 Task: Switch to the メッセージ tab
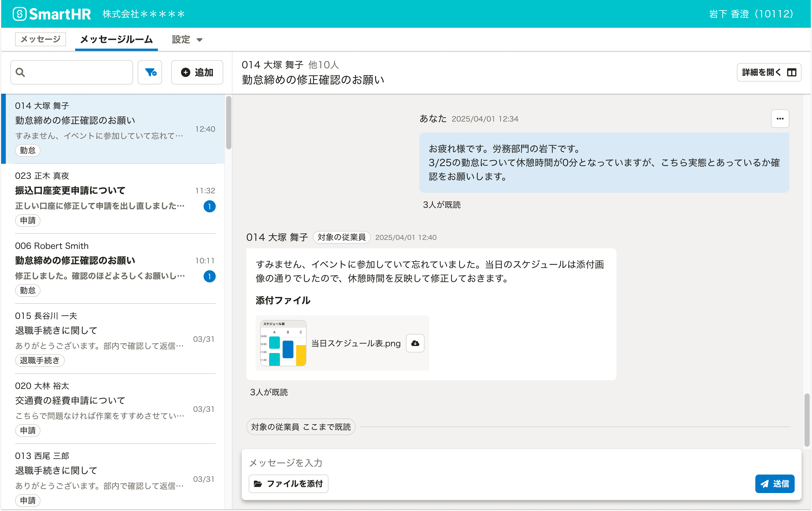pyautogui.click(x=40, y=39)
